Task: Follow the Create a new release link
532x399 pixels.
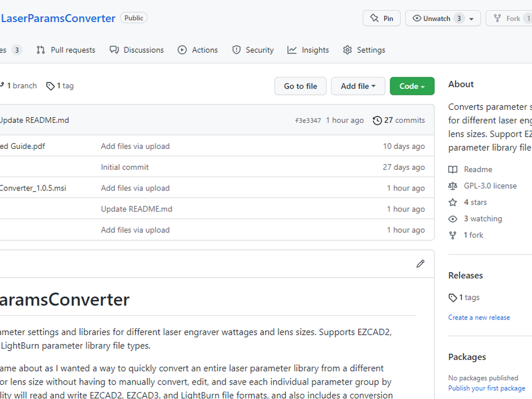Action: click(479, 317)
